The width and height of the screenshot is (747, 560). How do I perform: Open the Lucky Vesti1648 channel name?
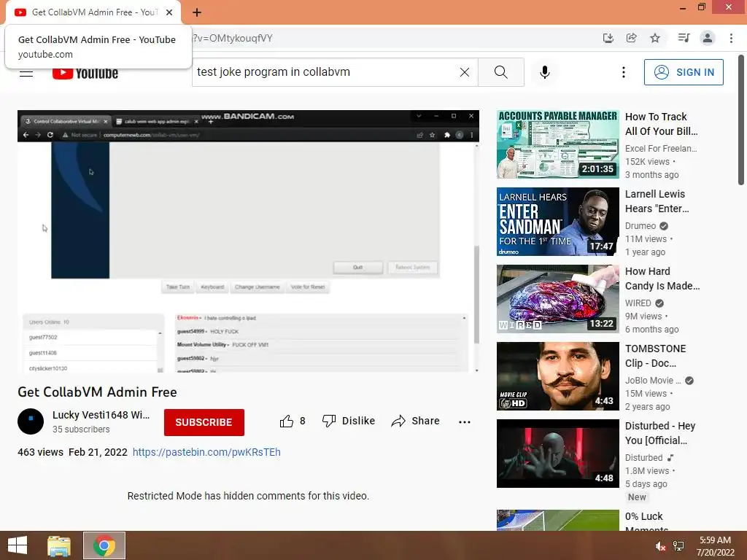point(101,415)
